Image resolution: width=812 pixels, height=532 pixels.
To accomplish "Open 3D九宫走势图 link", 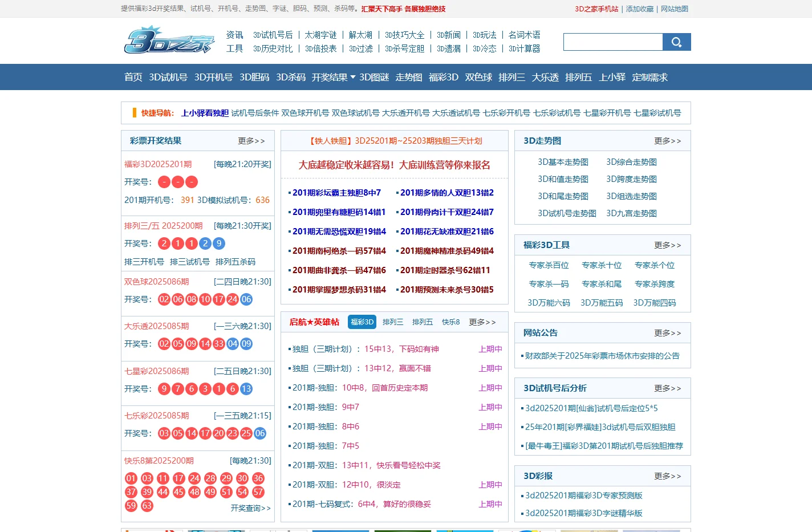I will click(631, 213).
